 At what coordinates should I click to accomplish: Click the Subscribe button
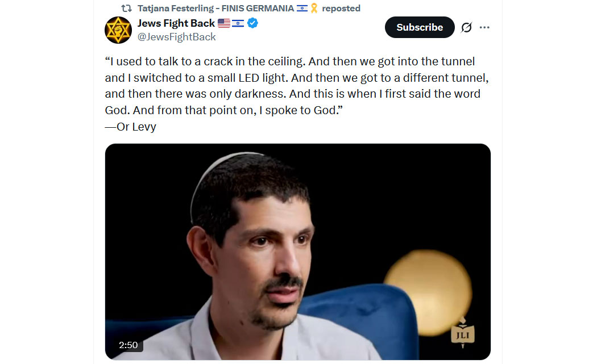[420, 27]
